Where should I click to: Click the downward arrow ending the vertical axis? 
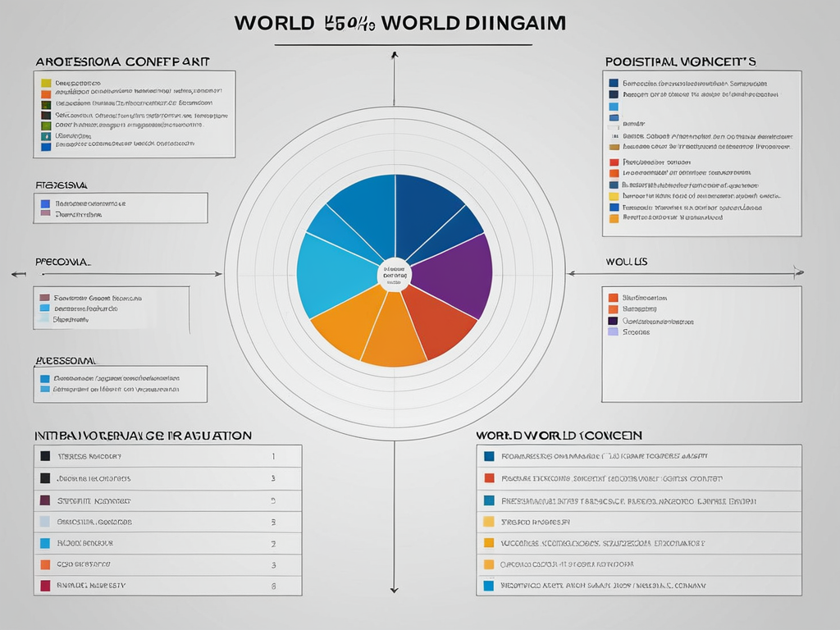pos(395,587)
